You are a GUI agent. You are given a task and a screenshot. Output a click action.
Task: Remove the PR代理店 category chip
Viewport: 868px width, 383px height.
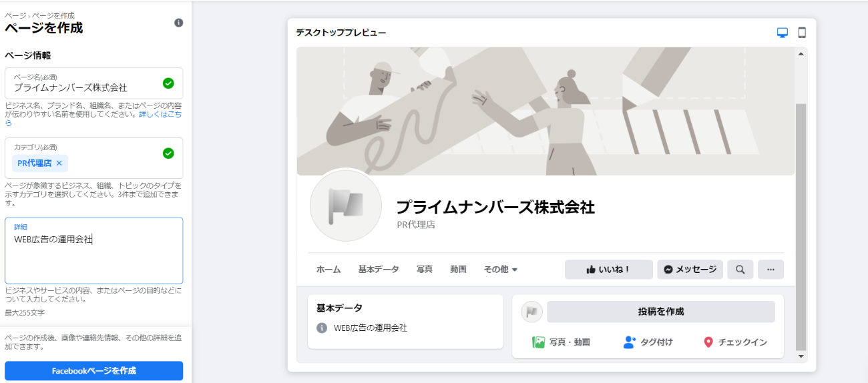point(59,163)
